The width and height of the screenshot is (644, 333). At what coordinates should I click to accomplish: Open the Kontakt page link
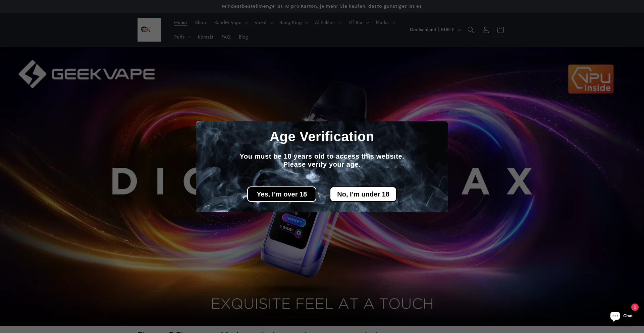(205, 37)
